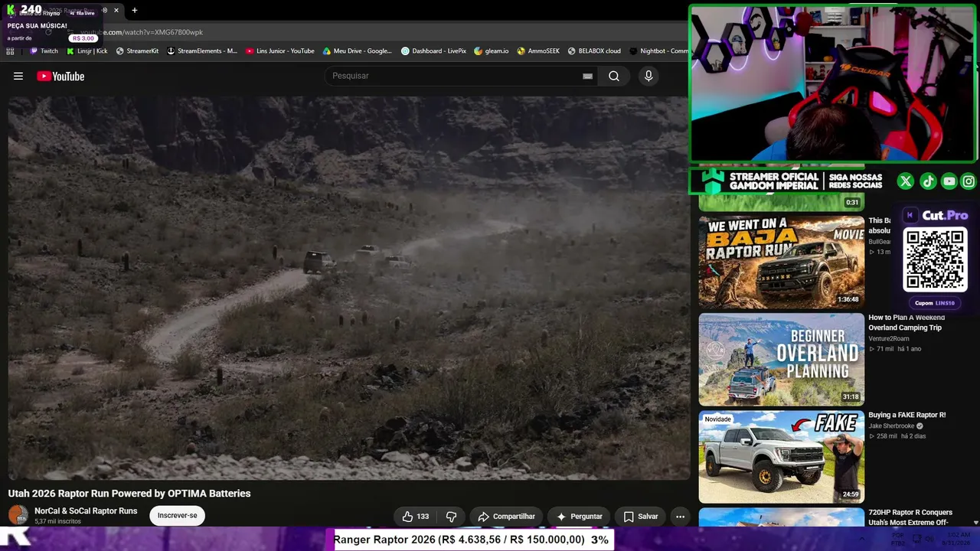Open the BELABOX cloud bookmark

coord(594,51)
